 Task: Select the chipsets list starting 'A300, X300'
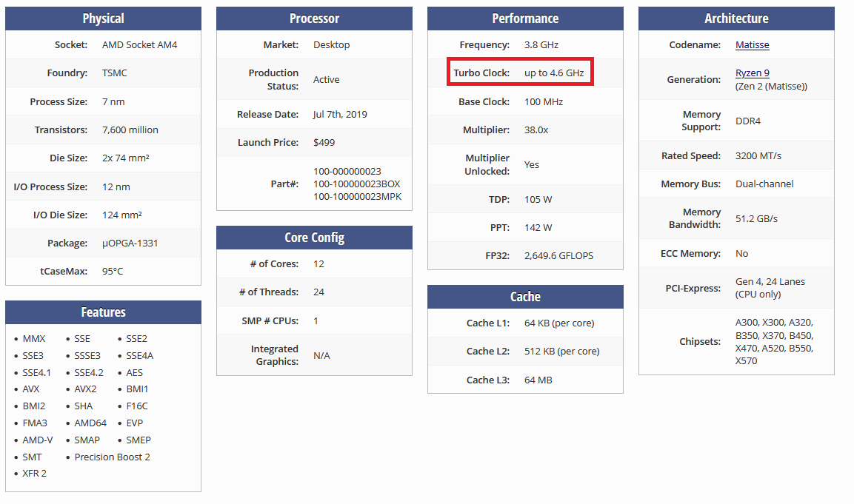click(x=775, y=342)
